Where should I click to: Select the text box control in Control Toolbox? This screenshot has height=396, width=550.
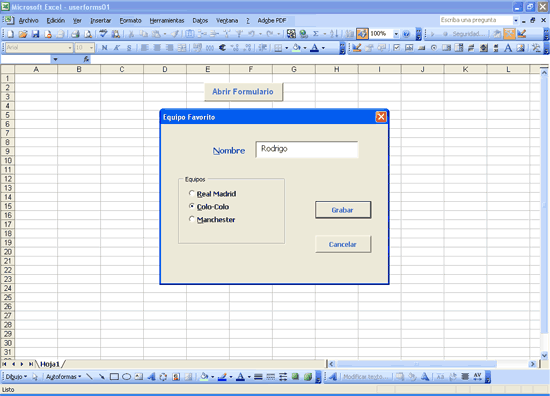click(x=409, y=48)
